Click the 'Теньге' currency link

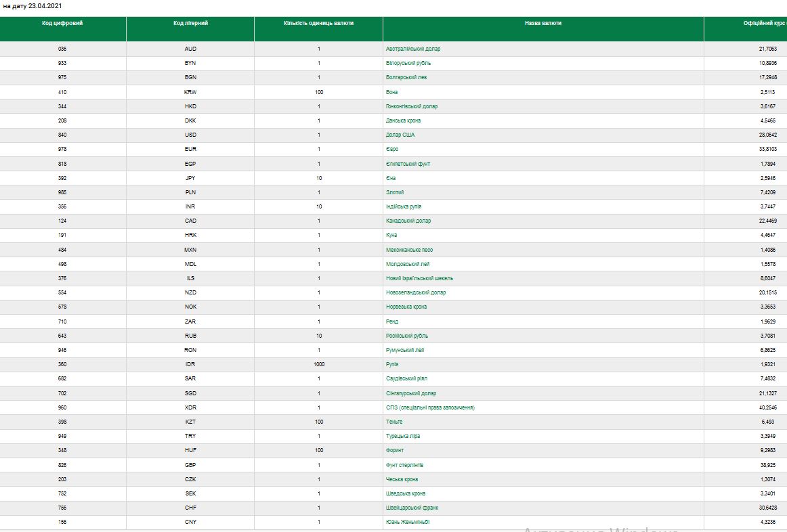394,422
